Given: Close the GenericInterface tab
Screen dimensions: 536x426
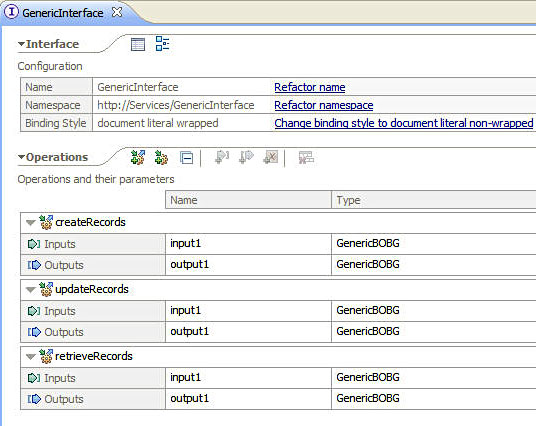Looking at the screenshot, I should (x=117, y=12).
